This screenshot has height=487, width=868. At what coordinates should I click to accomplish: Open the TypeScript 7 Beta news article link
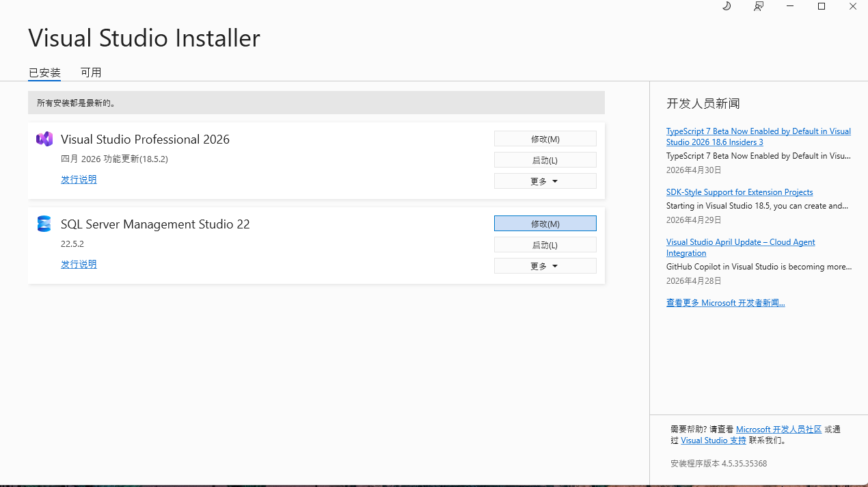759,137
